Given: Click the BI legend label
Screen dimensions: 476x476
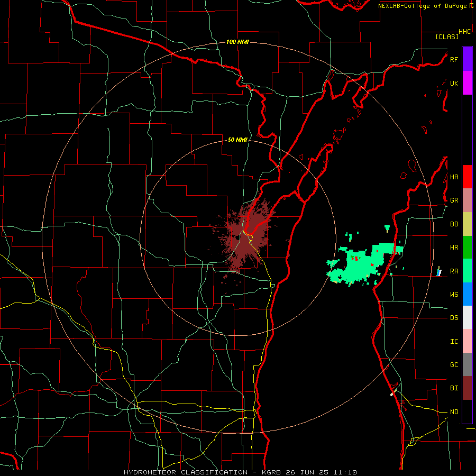Looking at the screenshot, I should [454, 388].
